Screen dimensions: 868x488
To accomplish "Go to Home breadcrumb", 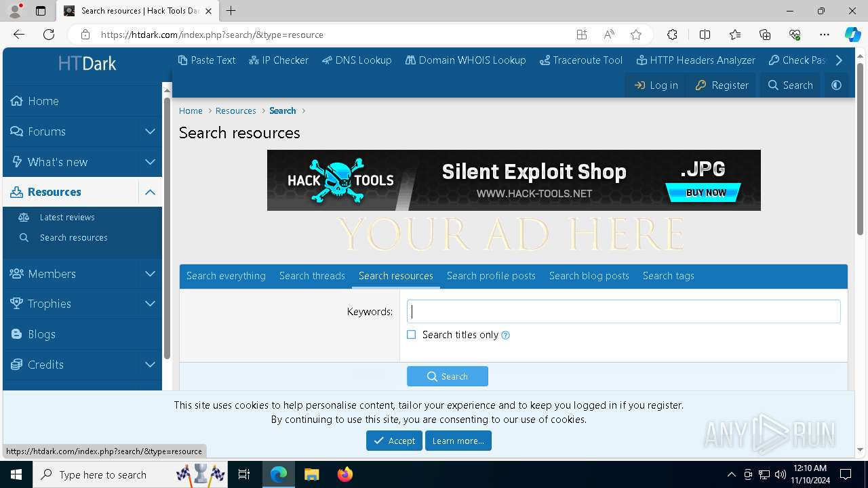I will (191, 110).
